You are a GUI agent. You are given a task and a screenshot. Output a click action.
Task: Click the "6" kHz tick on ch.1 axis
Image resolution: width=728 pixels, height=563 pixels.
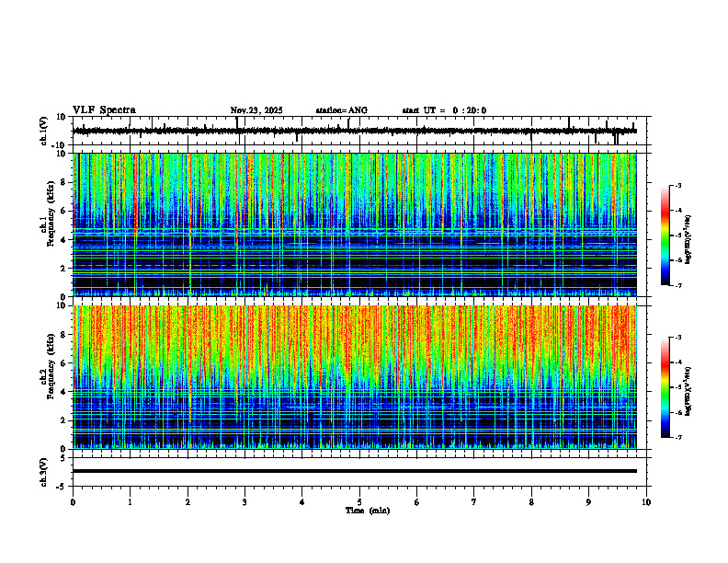[64, 212]
